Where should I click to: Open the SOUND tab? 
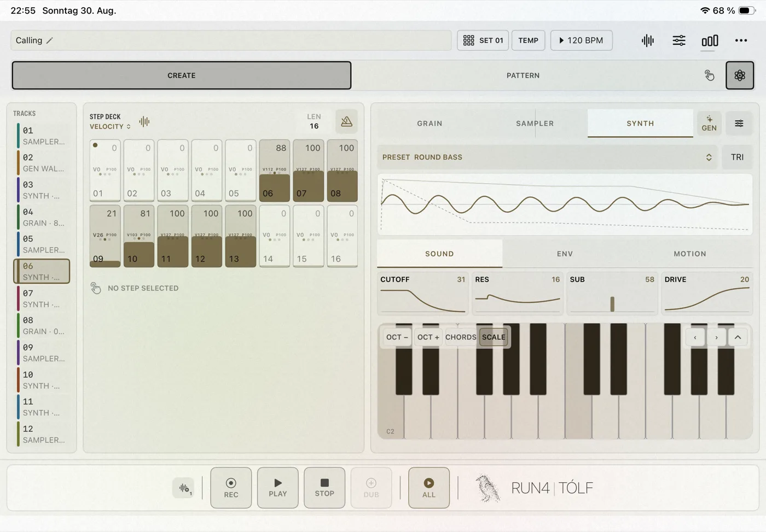[439, 254]
